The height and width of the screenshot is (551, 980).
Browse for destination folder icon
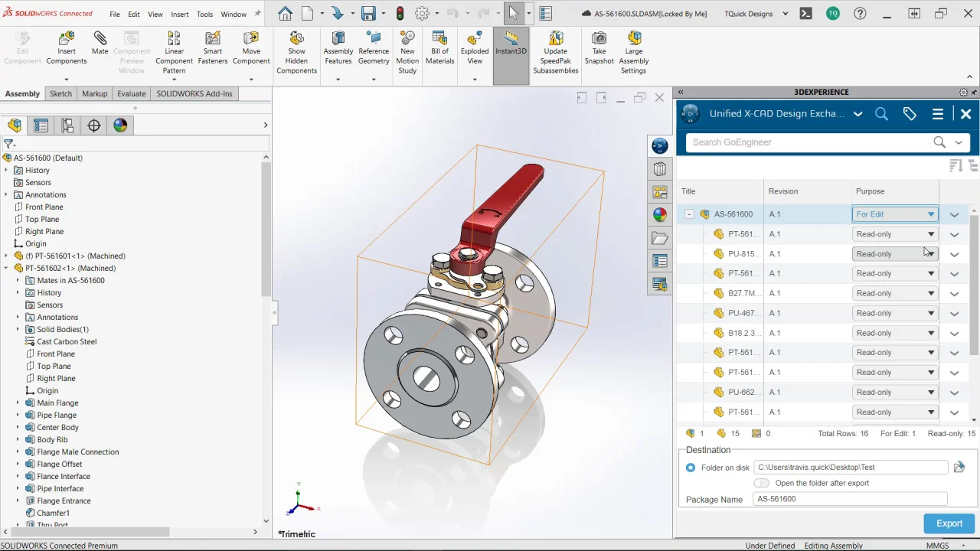959,467
